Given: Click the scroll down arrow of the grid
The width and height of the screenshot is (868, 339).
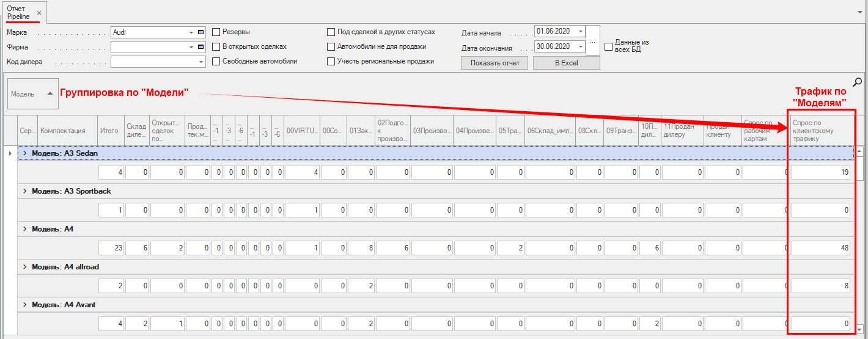Looking at the screenshot, I should (x=860, y=329).
